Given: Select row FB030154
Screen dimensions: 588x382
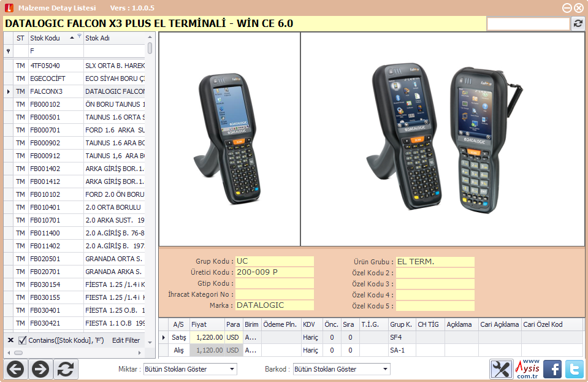Looking at the screenshot, I should (74, 285).
